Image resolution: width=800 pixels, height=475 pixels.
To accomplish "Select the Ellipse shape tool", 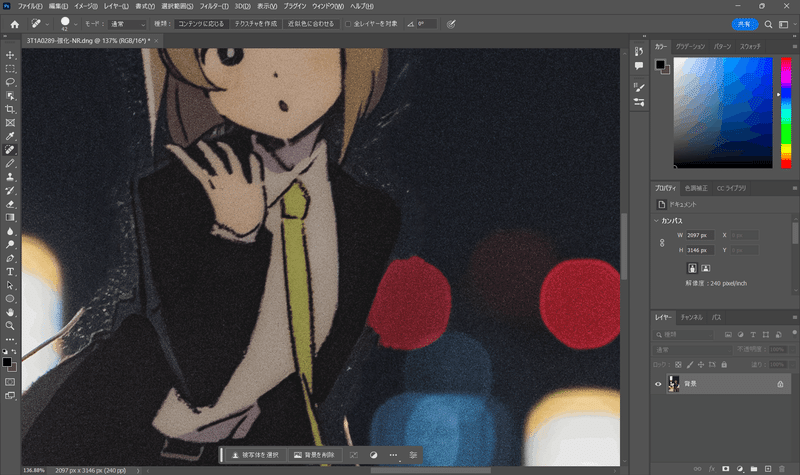I will [10, 298].
